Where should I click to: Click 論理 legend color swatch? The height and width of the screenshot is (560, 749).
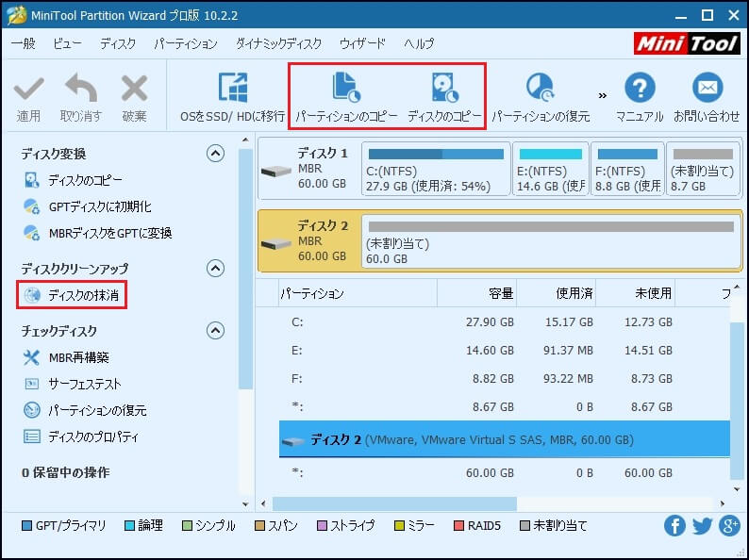point(129,526)
